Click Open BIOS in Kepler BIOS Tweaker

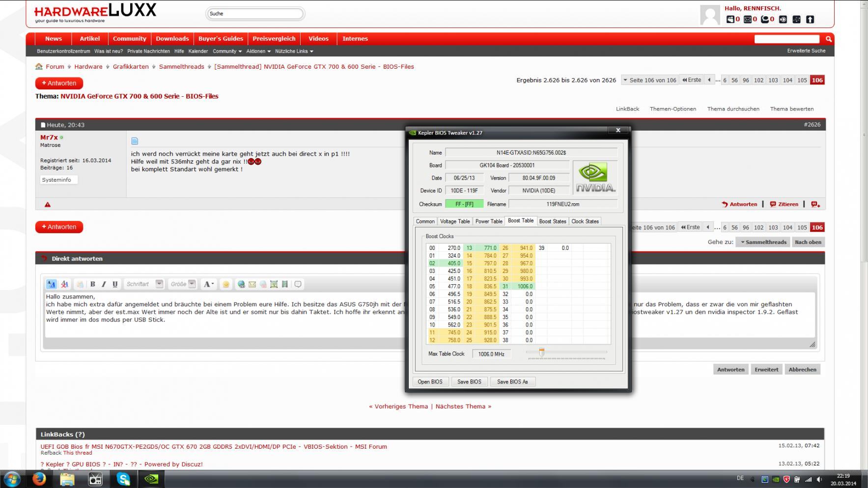tap(430, 381)
